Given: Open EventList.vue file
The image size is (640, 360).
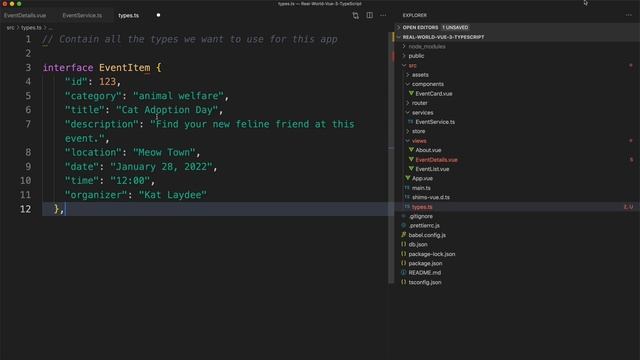Looking at the screenshot, I should (432, 169).
